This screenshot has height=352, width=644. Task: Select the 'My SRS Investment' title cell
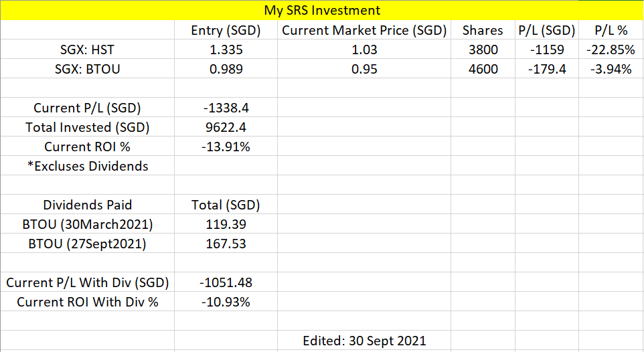click(322, 10)
